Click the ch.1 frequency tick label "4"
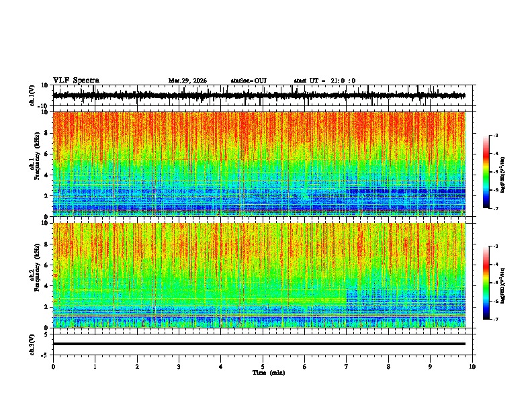 pos(47,175)
